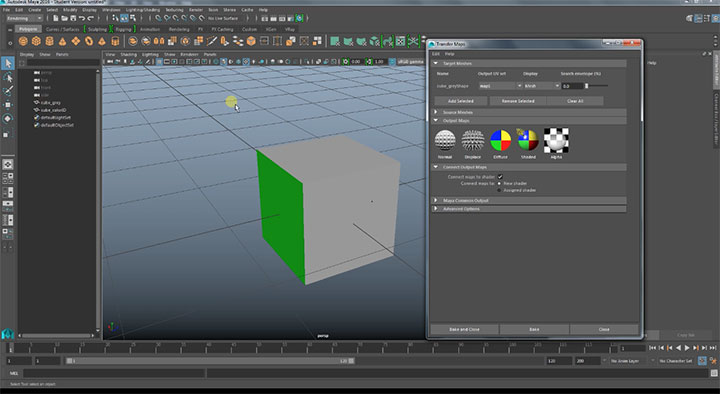
Task: Activate the Select tool in toolbox
Action: tap(8, 63)
